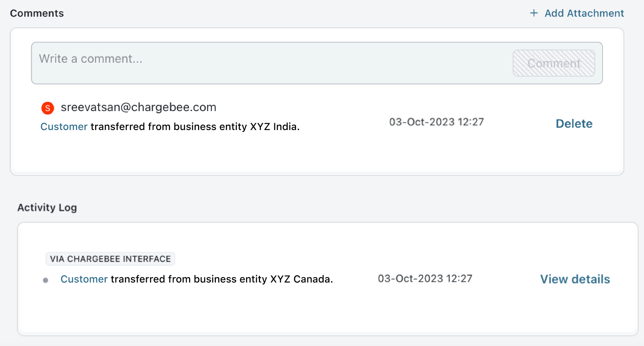Delete the comment by sreevatsan
Screen dimensions: 644x346
[x=574, y=123]
